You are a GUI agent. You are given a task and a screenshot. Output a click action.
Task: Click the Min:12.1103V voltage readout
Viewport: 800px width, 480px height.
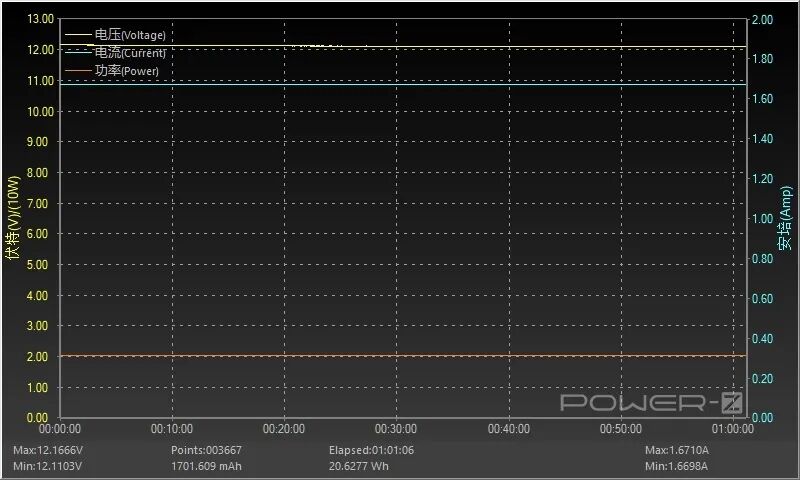(x=47, y=466)
